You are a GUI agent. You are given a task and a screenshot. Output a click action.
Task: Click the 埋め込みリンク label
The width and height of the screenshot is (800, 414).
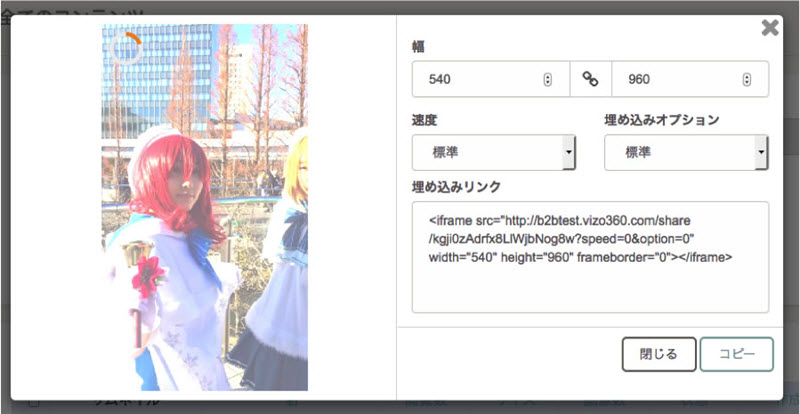coord(456,187)
